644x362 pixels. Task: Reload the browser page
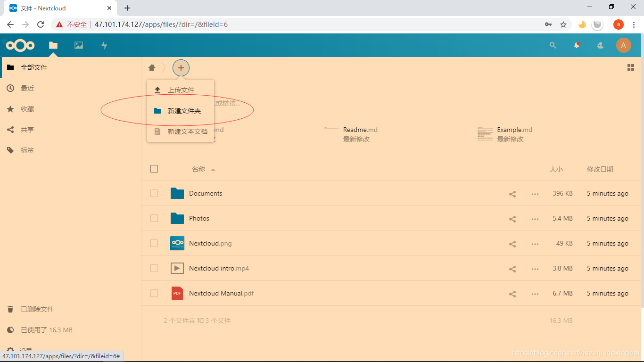pyautogui.click(x=41, y=25)
